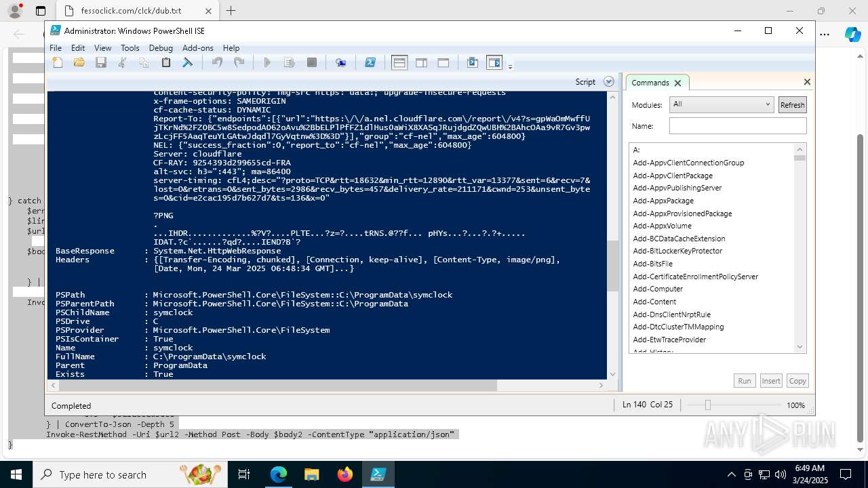Open the Edit menu
Screen dimensions: 868x488
(78, 48)
